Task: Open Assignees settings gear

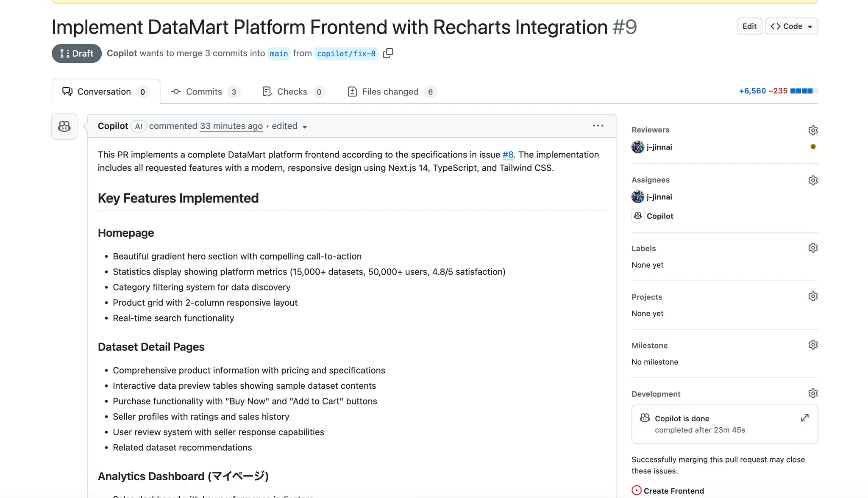Action: [x=812, y=180]
